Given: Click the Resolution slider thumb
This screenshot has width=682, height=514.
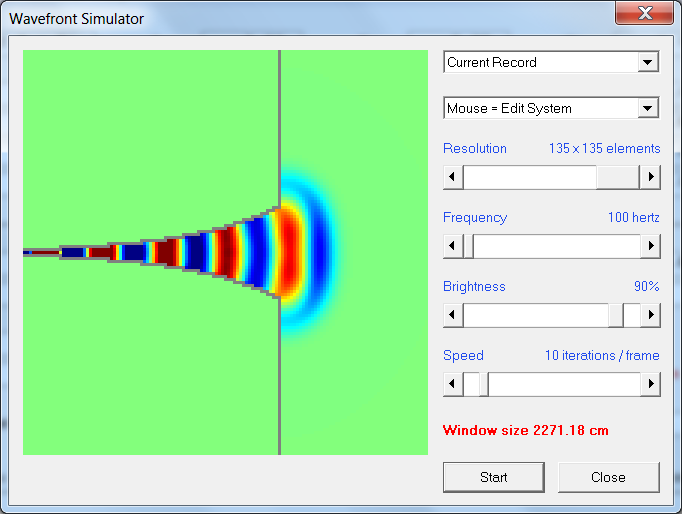Looking at the screenshot, I should [618, 177].
